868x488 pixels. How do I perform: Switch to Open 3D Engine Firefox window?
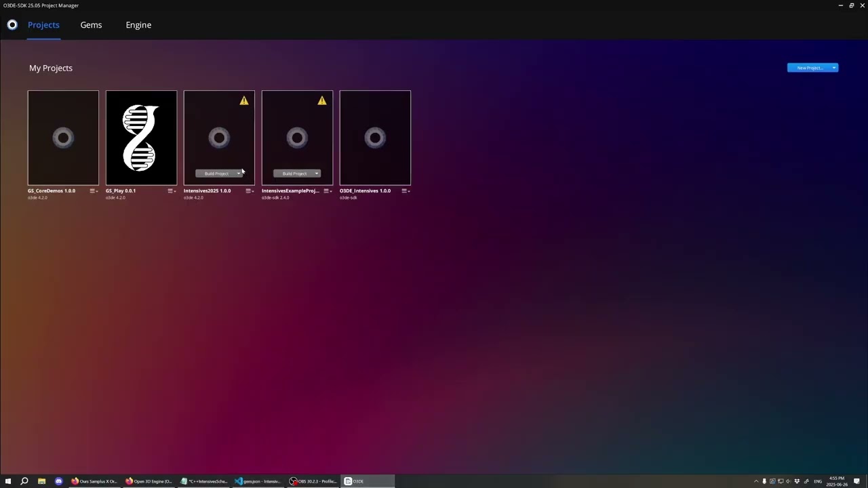coord(149,481)
